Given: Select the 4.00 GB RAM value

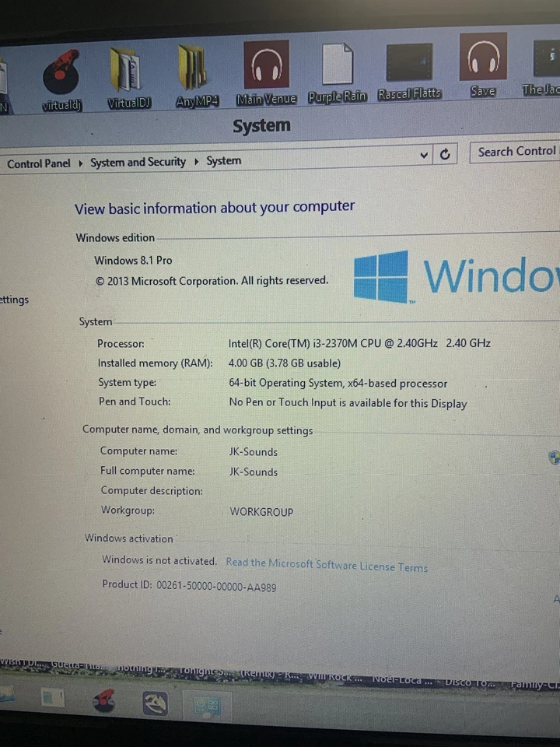Looking at the screenshot, I should 285,363.
